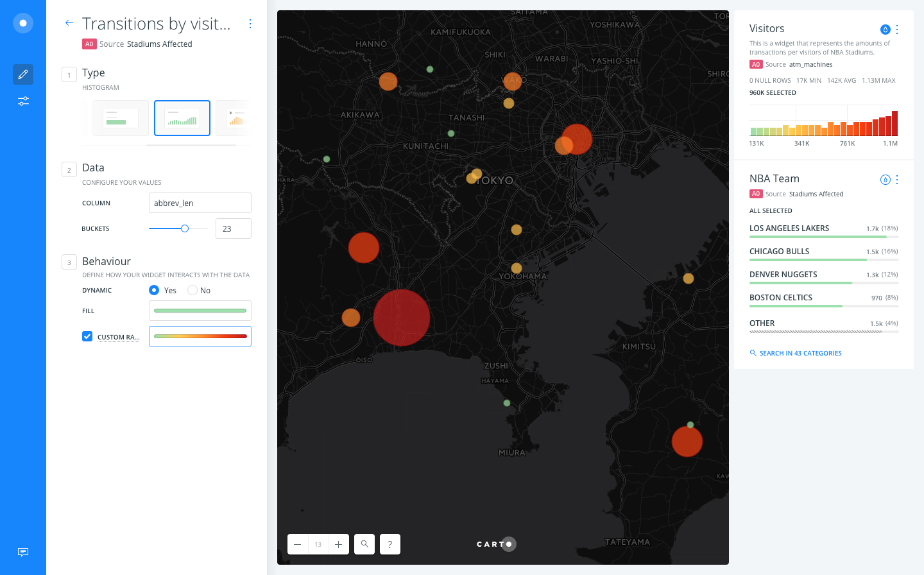The height and width of the screenshot is (575, 924).
Task: Select the green bar histogram type thumbnail
Action: click(120, 117)
